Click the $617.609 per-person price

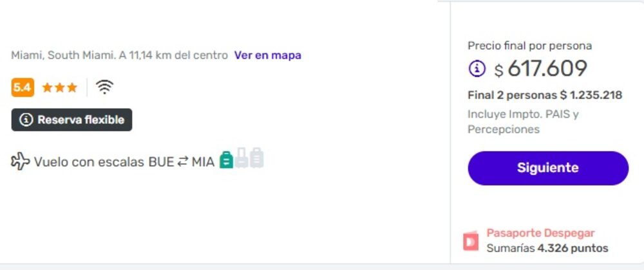click(540, 69)
